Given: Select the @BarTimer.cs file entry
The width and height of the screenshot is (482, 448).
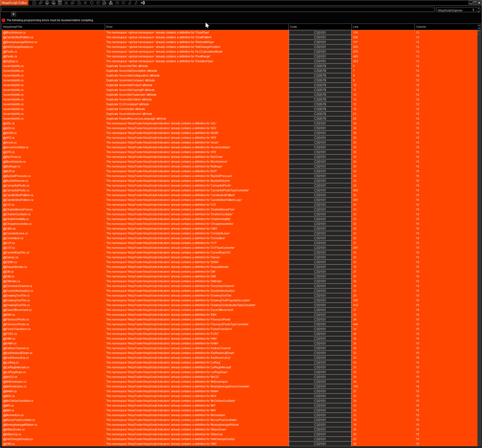Looking at the screenshot, I should pos(12,157).
